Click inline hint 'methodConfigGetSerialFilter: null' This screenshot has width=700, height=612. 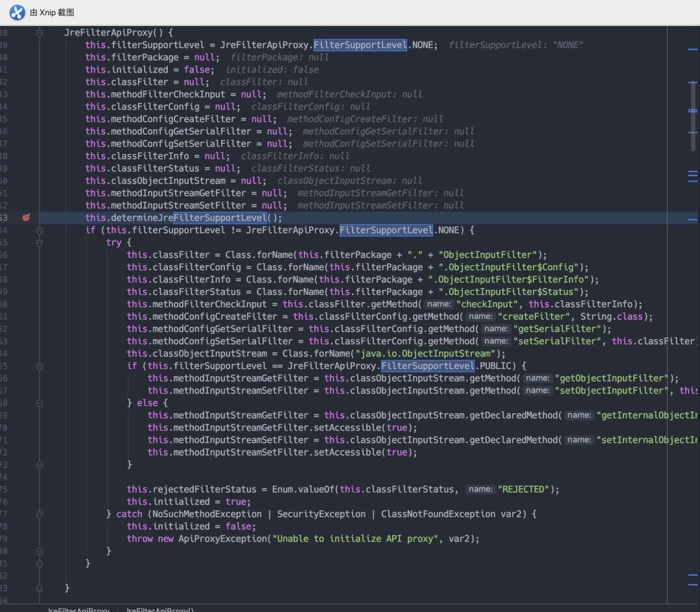click(388, 132)
